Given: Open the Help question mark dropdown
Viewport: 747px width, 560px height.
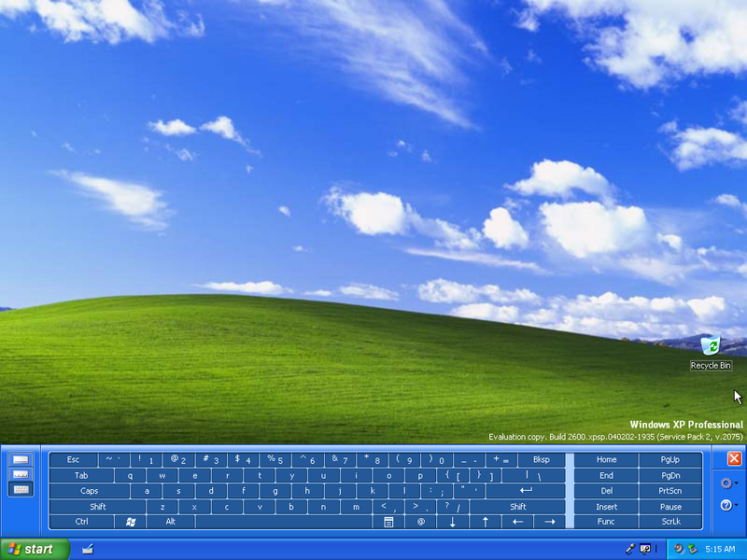Looking at the screenshot, I should (x=729, y=505).
